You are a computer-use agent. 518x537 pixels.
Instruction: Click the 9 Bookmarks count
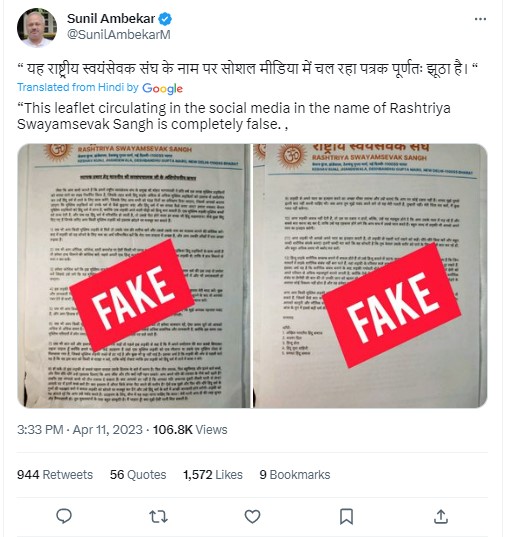point(295,475)
